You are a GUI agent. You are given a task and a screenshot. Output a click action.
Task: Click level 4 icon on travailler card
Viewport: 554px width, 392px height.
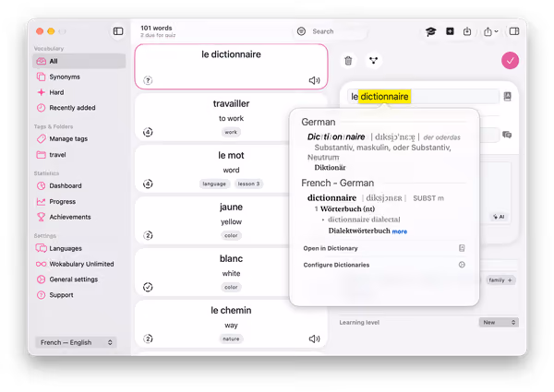[x=148, y=132]
